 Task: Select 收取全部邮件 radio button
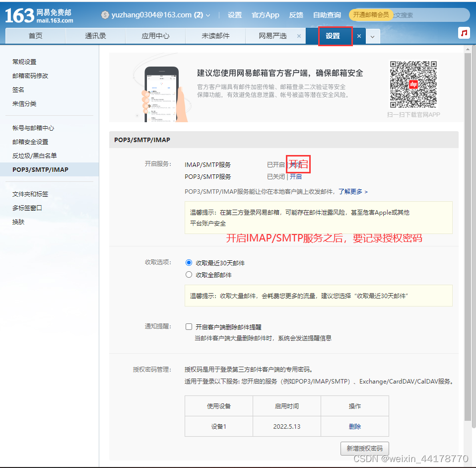(x=189, y=275)
